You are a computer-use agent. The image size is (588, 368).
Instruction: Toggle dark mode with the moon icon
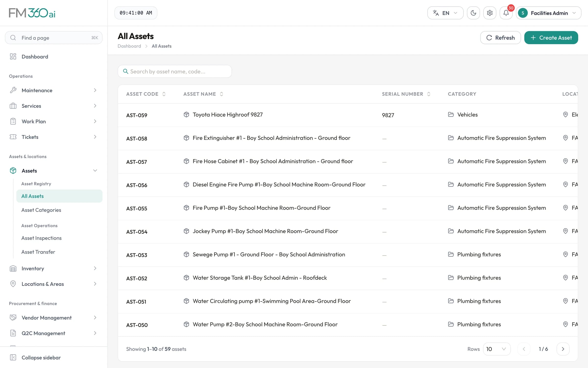pos(473,13)
